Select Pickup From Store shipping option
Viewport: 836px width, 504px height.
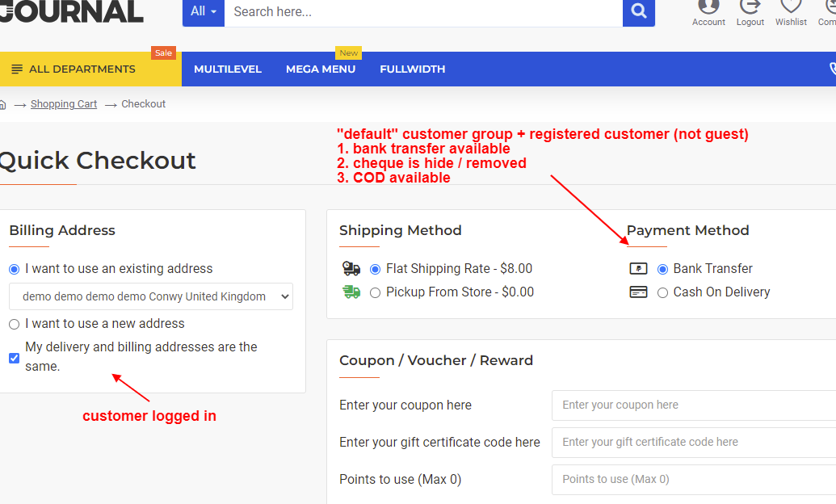[x=376, y=293]
